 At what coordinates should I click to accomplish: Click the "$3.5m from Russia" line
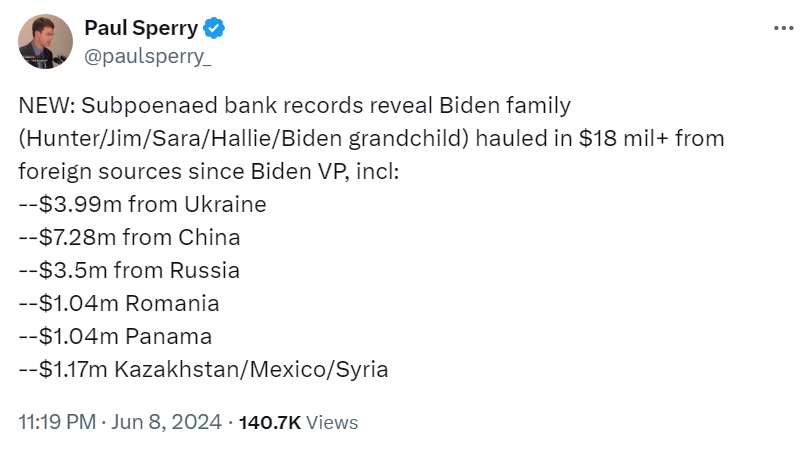click(129, 271)
